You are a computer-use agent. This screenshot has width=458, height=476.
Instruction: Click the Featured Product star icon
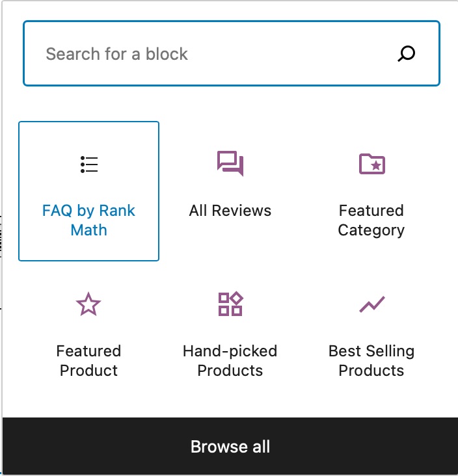click(88, 304)
